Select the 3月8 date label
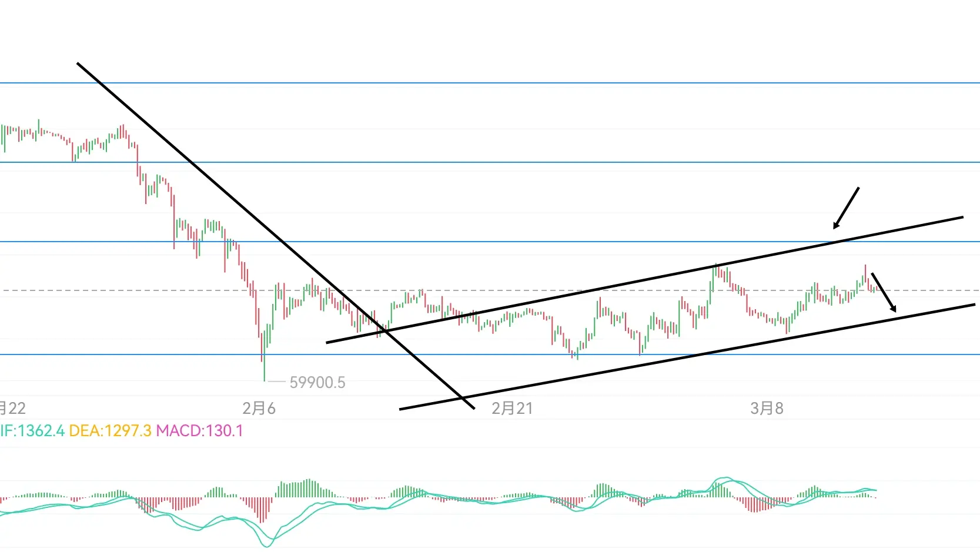This screenshot has width=980, height=552. 767,409
